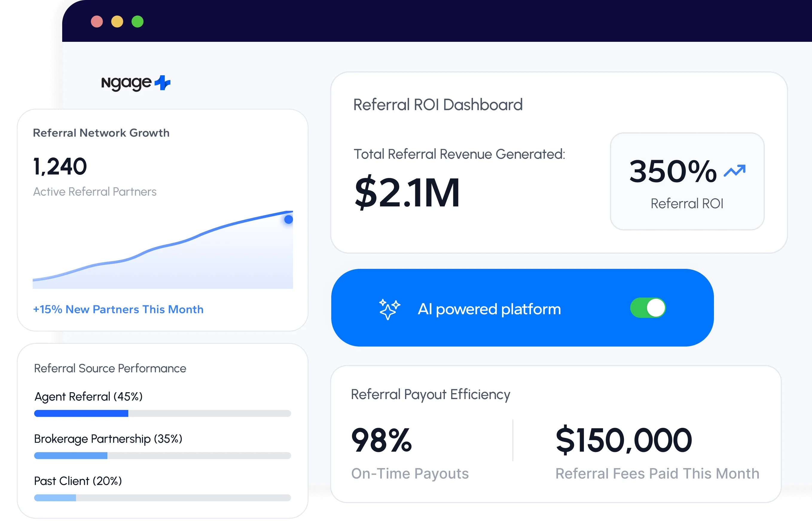This screenshot has width=812, height=521.
Task: Click the Referral Fees Paid This Month label
Action: click(657, 474)
